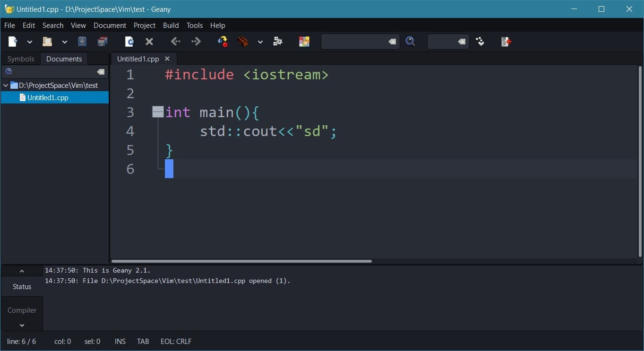The height and width of the screenshot is (351, 644).
Task: Show the Compiler message tab
Action: 22,310
